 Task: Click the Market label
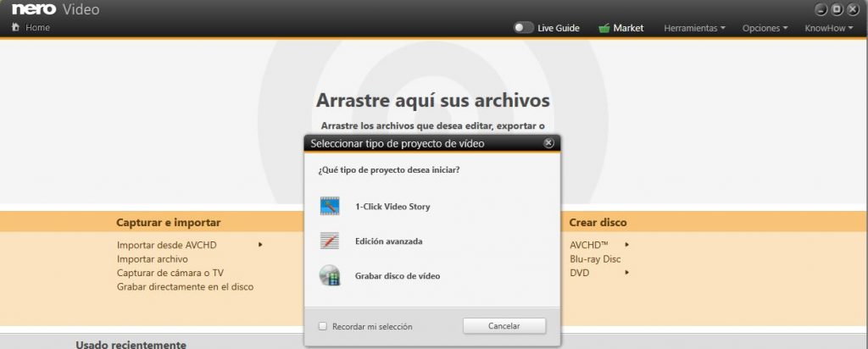click(x=628, y=28)
